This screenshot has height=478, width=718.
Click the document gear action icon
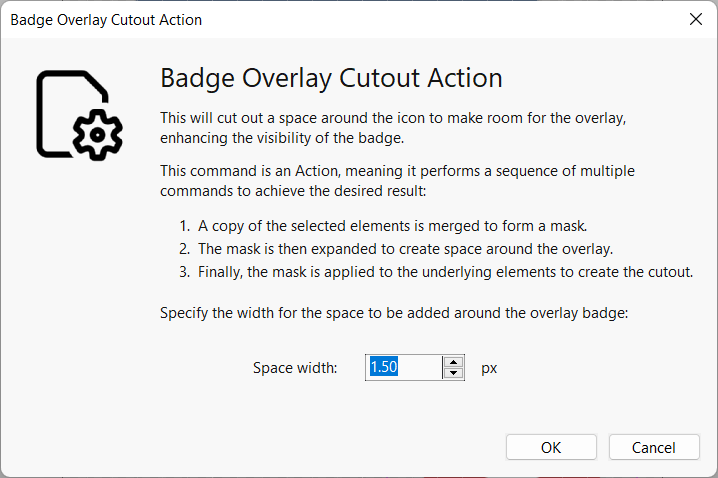coord(78,114)
